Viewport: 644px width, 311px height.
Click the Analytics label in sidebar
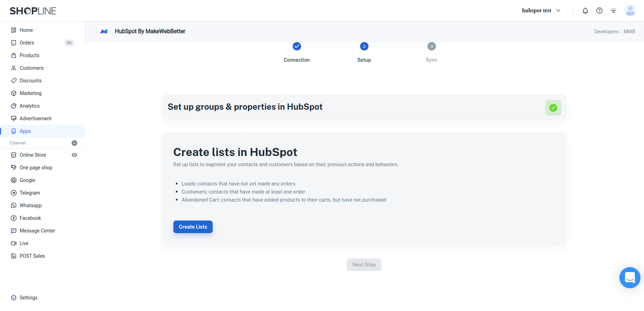click(29, 106)
